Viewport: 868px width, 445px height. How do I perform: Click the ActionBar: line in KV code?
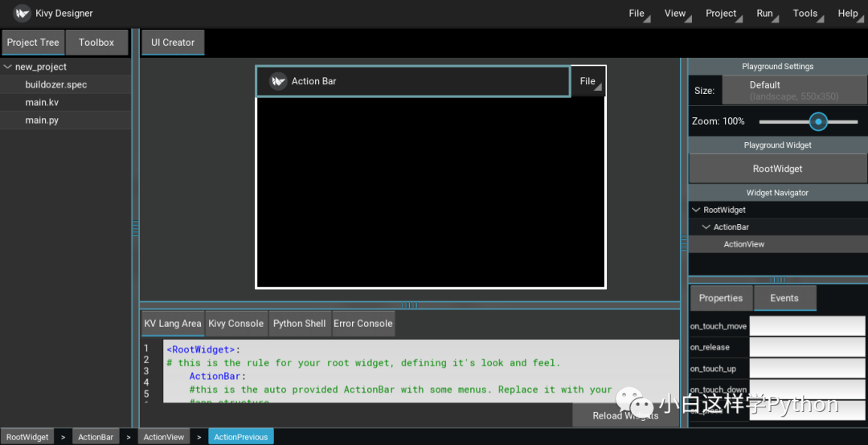point(218,376)
